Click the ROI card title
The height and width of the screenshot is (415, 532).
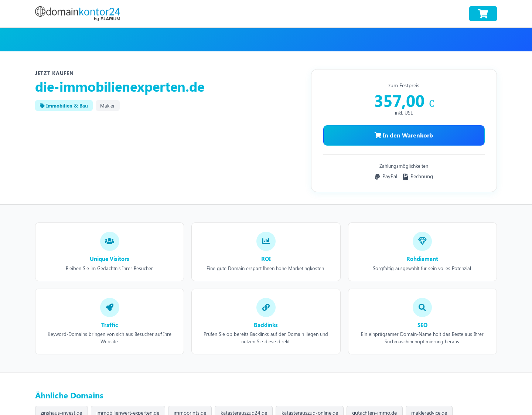(266, 259)
